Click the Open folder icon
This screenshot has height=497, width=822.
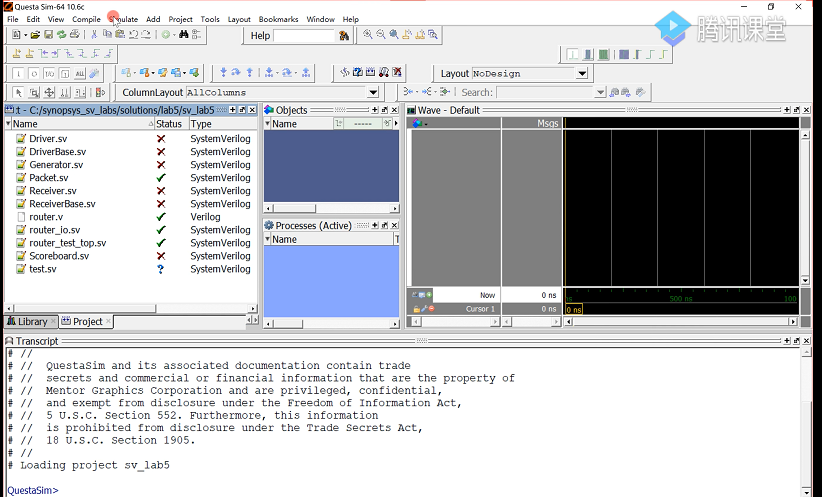(35, 35)
